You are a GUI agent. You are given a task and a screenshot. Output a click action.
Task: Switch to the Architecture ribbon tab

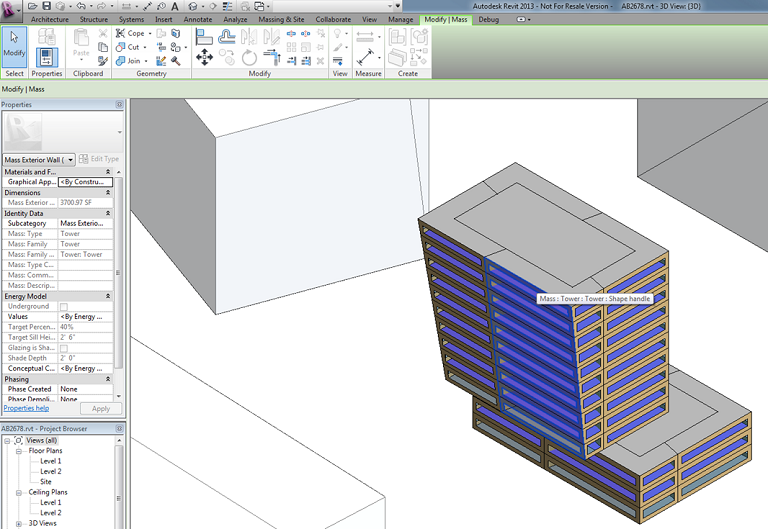point(50,19)
